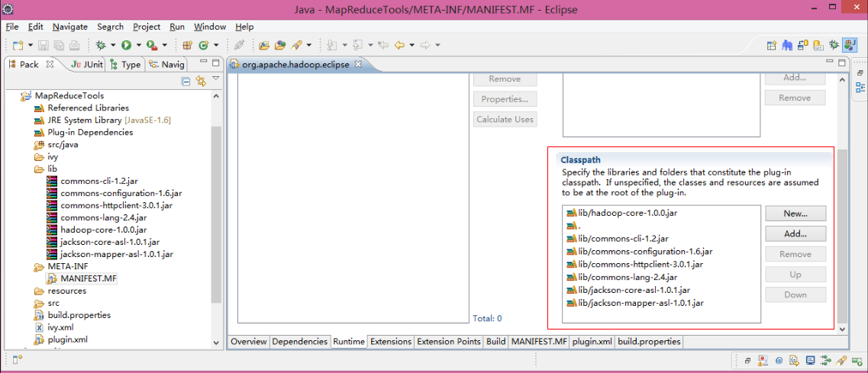Click the Add... button in Classpath section
This screenshot has height=373, width=868.
(795, 233)
